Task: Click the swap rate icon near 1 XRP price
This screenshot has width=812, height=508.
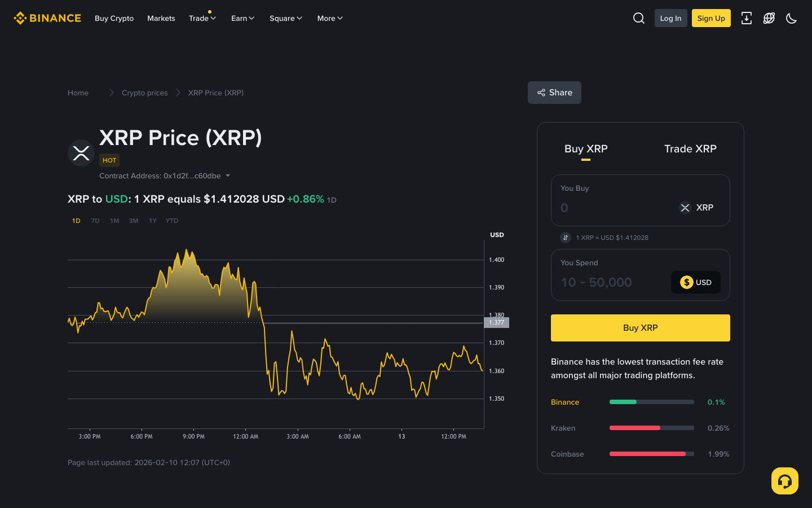Action: tap(566, 237)
